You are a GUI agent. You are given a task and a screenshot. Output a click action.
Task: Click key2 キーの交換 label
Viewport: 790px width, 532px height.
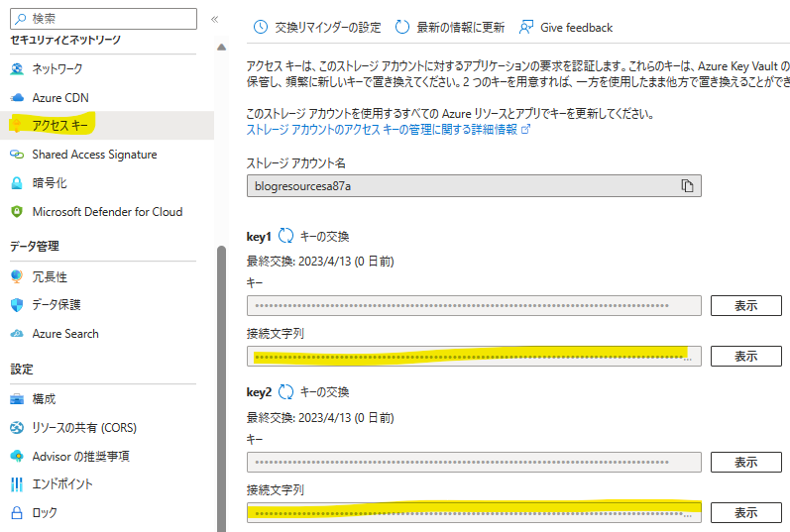[x=324, y=392]
